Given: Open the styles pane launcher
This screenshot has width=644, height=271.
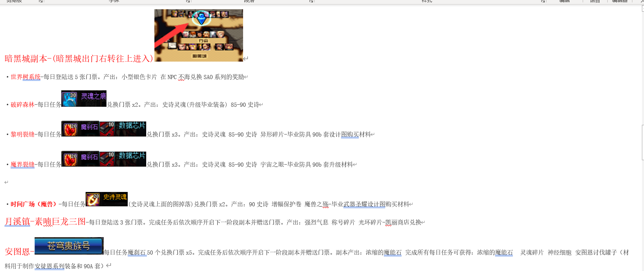Looking at the screenshot, I should tap(543, 1).
